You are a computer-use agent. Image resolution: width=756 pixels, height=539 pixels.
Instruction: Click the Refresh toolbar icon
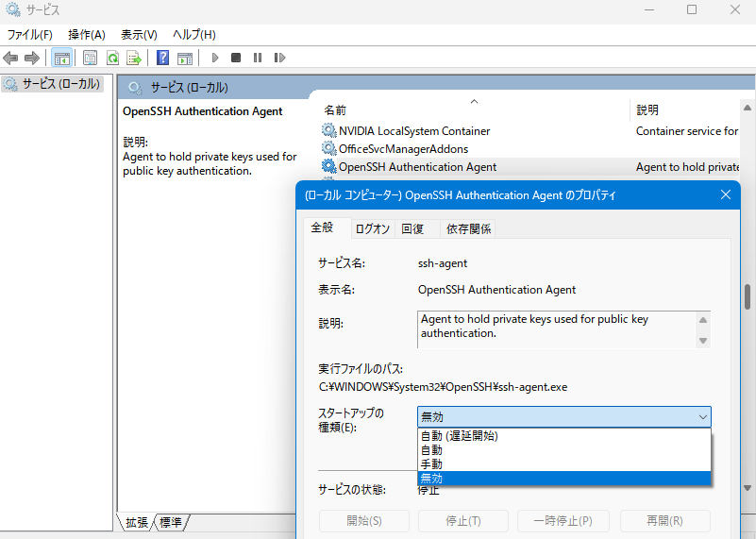point(113,58)
